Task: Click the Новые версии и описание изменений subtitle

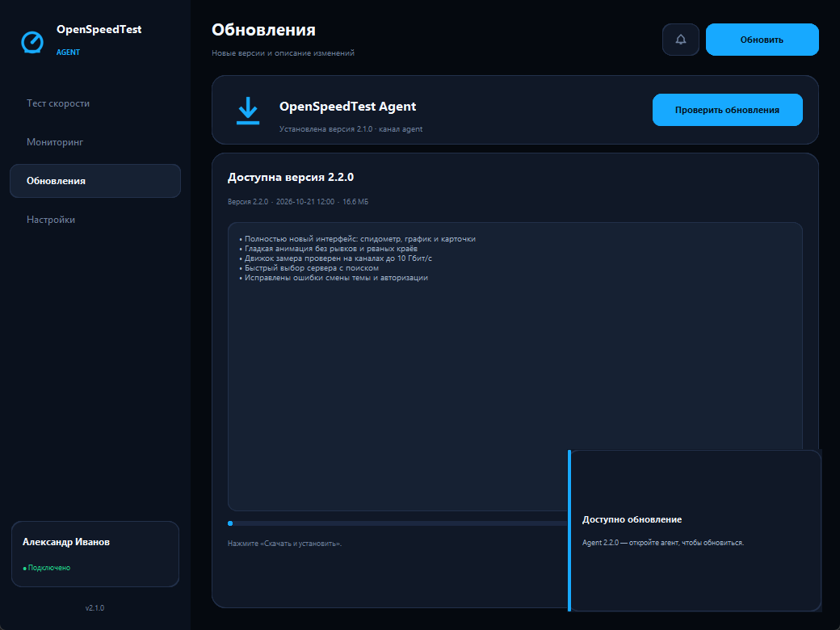Action: point(283,53)
